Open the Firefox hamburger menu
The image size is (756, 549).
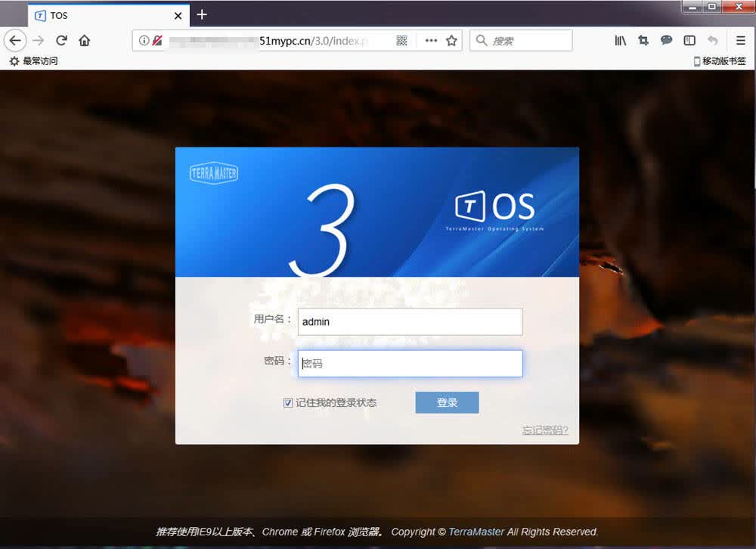coord(741,41)
